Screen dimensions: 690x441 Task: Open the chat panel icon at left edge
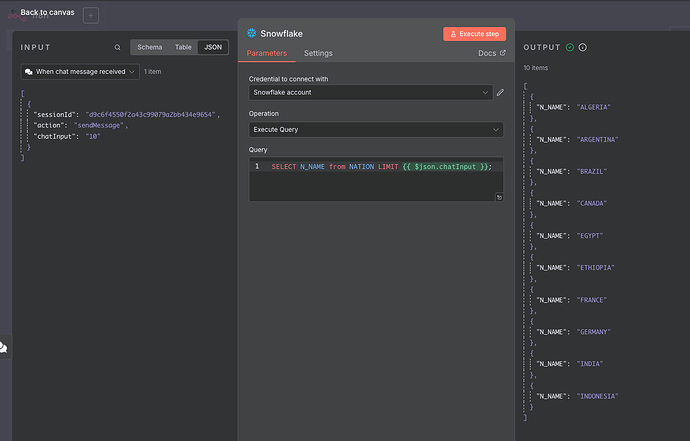(4, 347)
